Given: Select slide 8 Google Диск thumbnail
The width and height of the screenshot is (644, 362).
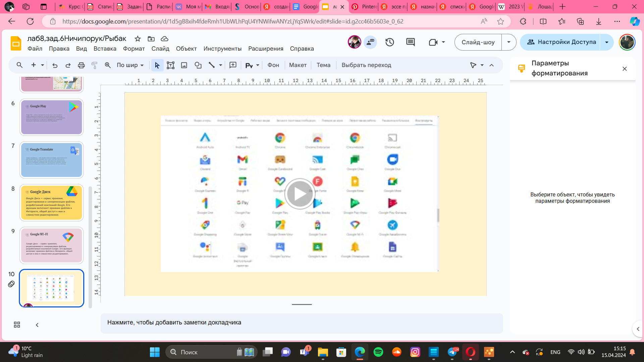Looking at the screenshot, I should (51, 202).
